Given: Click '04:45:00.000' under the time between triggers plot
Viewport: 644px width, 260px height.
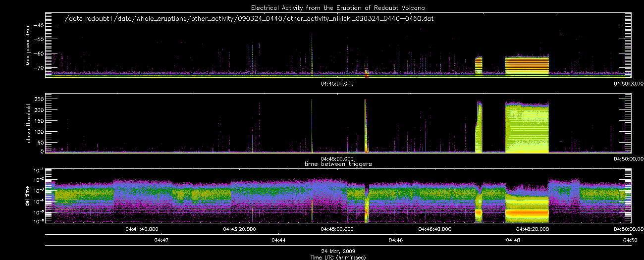Looking at the screenshot, I should click(x=336, y=229).
